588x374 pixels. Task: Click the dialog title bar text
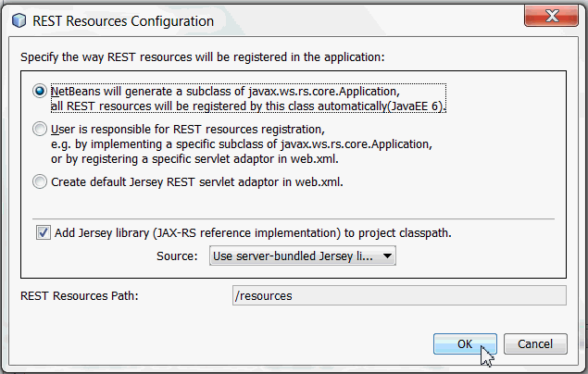(123, 19)
